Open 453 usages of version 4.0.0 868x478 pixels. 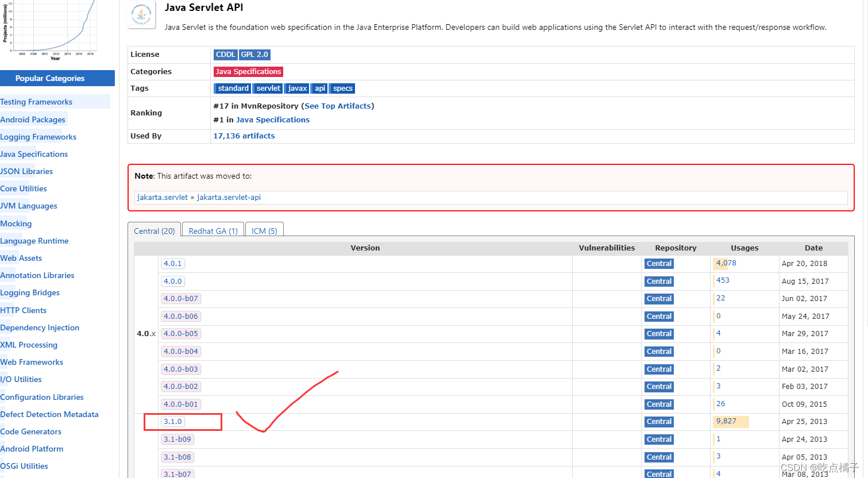click(723, 280)
